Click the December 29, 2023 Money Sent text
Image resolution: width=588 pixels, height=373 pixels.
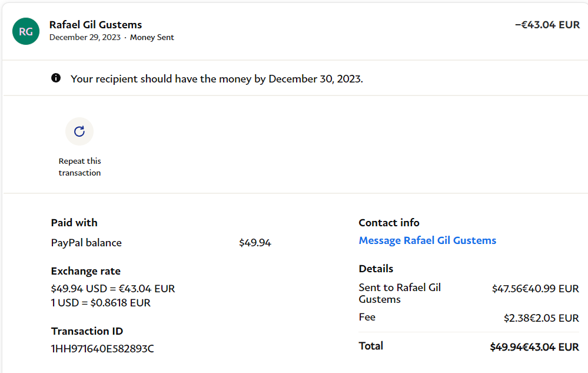click(112, 37)
